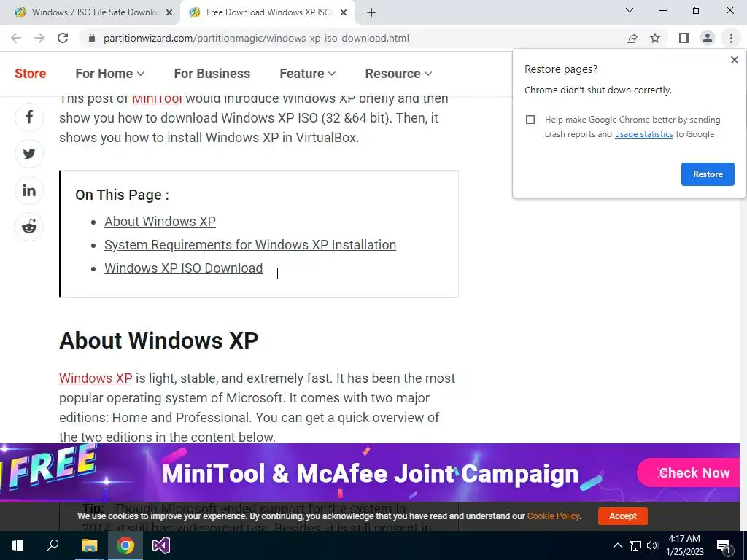Open red Windows XP article link
This screenshot has height=560, width=747.
pos(96,378)
